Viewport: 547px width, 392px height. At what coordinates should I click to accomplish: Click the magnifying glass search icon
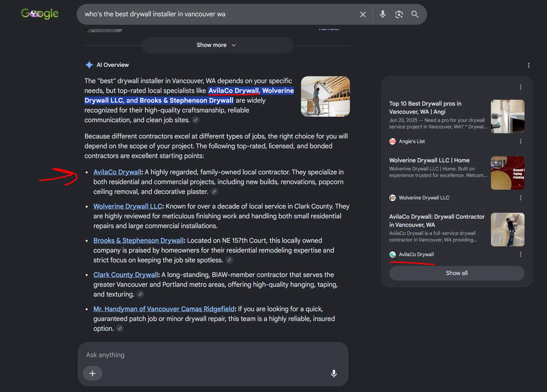(x=415, y=14)
